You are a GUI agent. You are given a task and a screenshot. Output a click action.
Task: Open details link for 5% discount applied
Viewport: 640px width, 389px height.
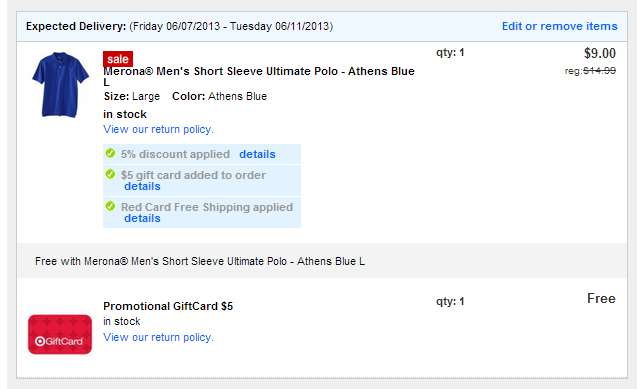257,154
